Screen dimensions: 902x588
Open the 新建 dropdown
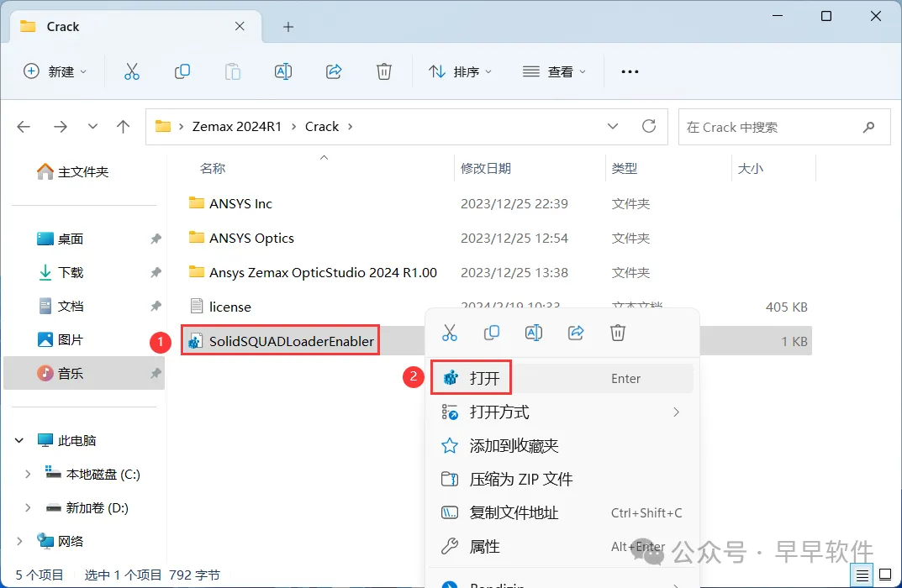point(55,72)
